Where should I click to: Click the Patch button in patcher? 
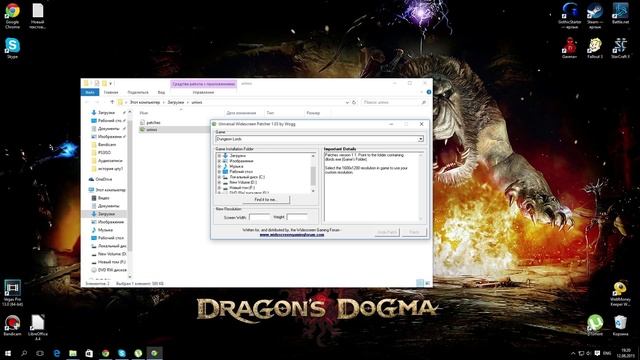click(414, 232)
